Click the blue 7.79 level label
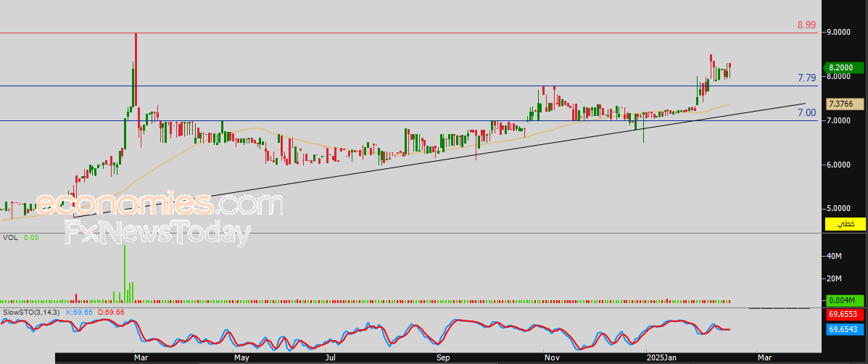The width and height of the screenshot is (868, 364). pyautogui.click(x=806, y=78)
